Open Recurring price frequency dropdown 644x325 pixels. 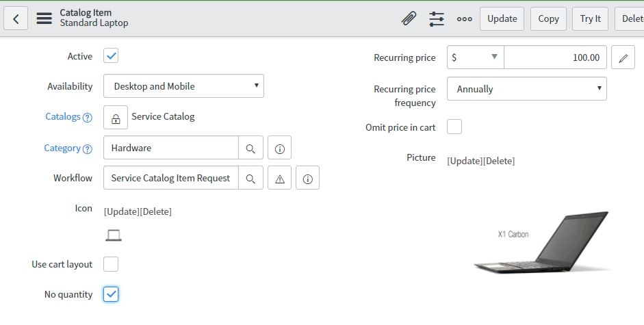[526, 89]
